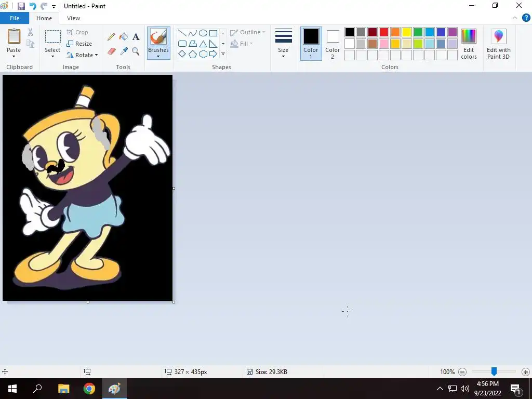
Task: Select the Color picker eyedropper tool
Action: [x=124, y=51]
